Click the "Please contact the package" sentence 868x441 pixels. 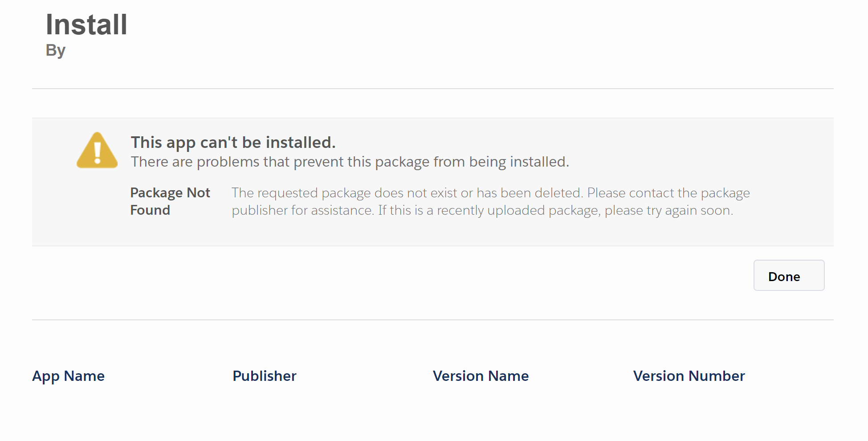click(668, 193)
